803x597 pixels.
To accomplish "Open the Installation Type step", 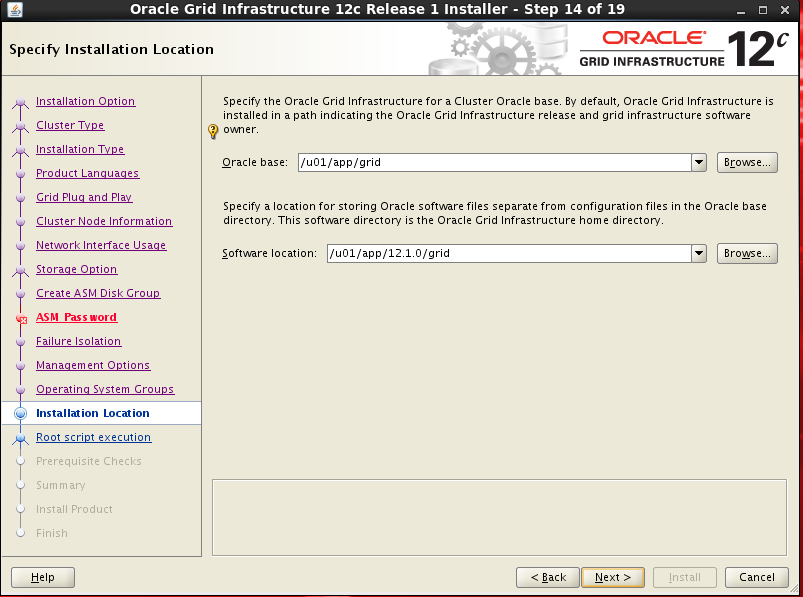I will click(x=80, y=150).
